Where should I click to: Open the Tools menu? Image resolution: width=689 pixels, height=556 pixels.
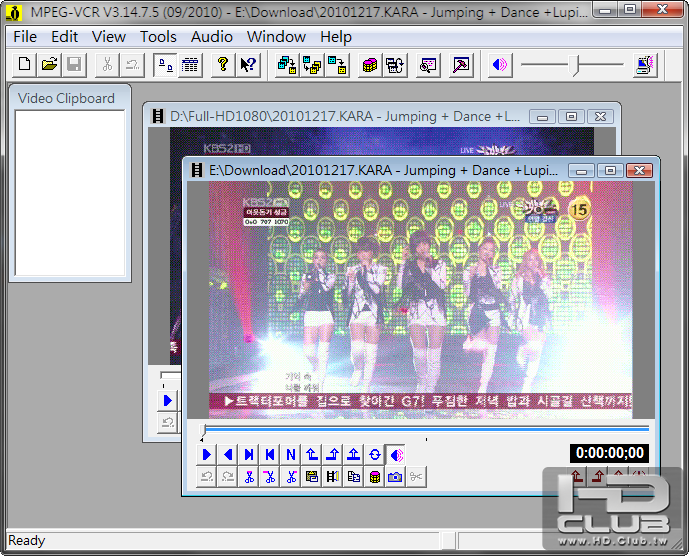pos(158,37)
